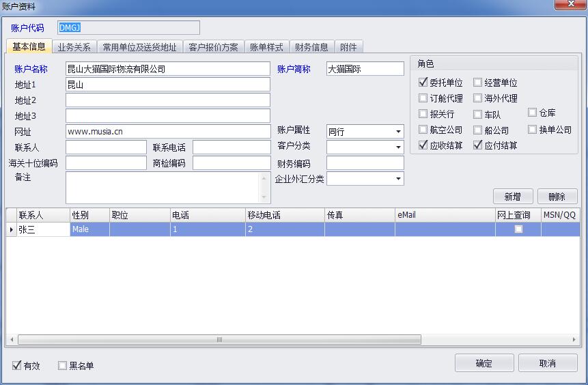Confirm with the 确定 button

pyautogui.click(x=484, y=363)
